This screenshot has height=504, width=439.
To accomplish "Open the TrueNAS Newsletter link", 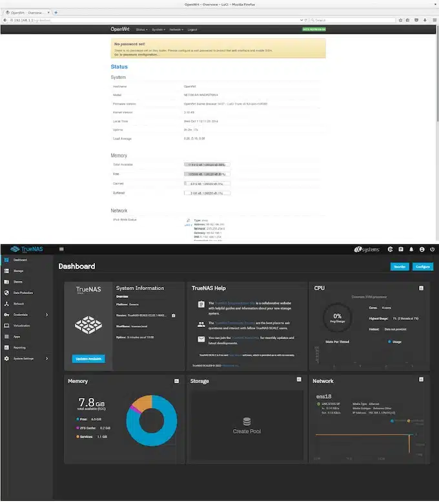I will coord(245,338).
